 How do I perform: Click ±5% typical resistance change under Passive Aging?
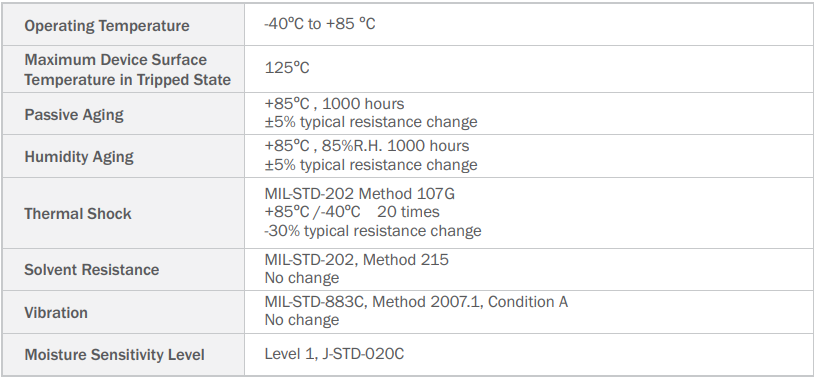(371, 122)
